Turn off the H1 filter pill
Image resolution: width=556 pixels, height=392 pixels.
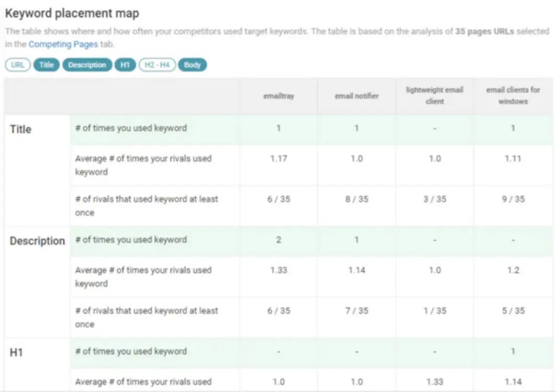click(x=125, y=65)
